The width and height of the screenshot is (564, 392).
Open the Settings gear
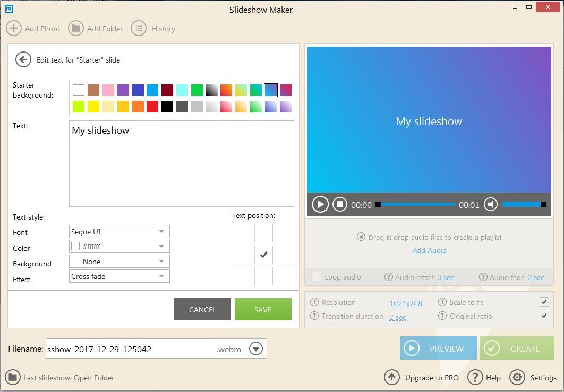click(517, 377)
